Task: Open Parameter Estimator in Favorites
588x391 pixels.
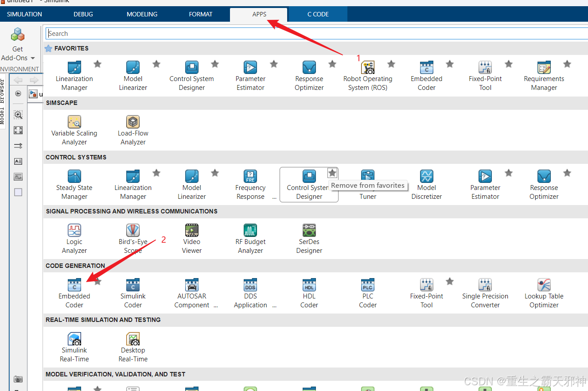Action: [x=250, y=76]
